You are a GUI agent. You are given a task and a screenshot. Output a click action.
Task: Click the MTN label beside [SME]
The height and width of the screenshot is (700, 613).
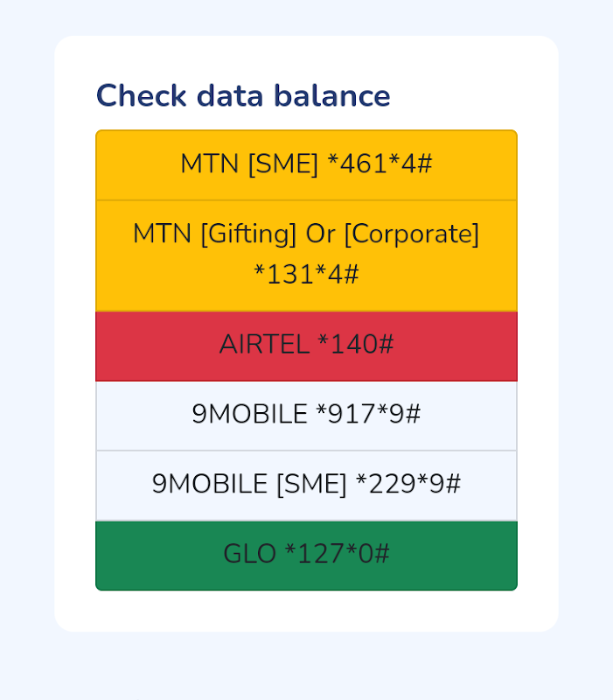click(x=209, y=164)
